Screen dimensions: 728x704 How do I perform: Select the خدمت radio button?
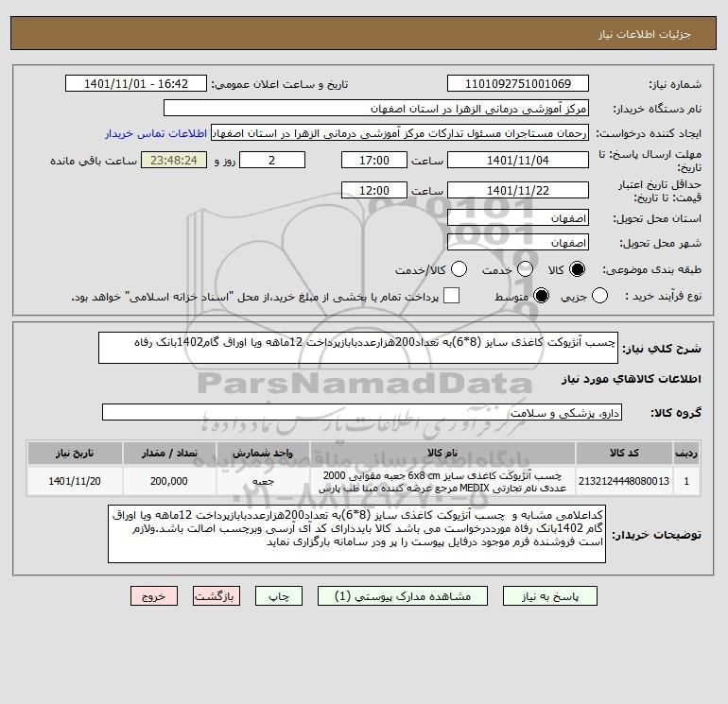click(x=525, y=269)
